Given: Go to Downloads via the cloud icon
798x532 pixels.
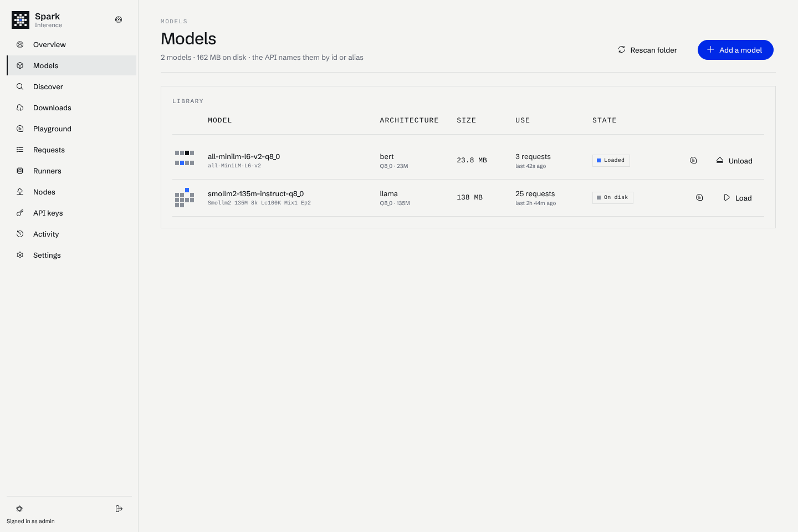Looking at the screenshot, I should 20,108.
